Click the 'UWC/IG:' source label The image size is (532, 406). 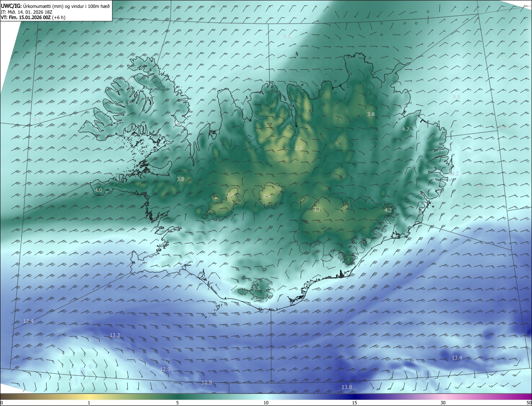pyautogui.click(x=11, y=6)
